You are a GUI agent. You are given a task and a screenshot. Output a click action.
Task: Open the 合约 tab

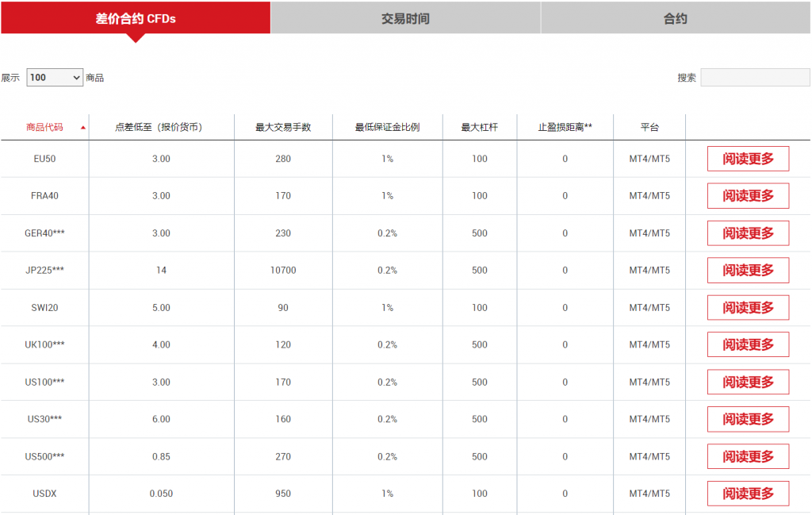coord(676,18)
